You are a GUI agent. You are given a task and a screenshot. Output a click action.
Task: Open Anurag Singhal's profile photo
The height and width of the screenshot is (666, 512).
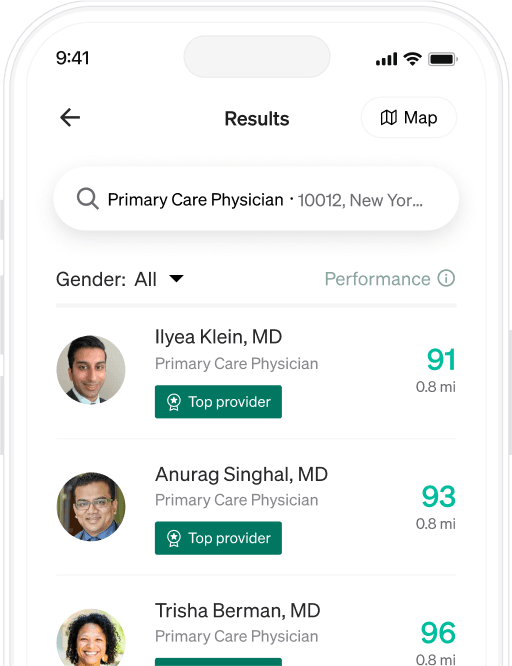91,506
